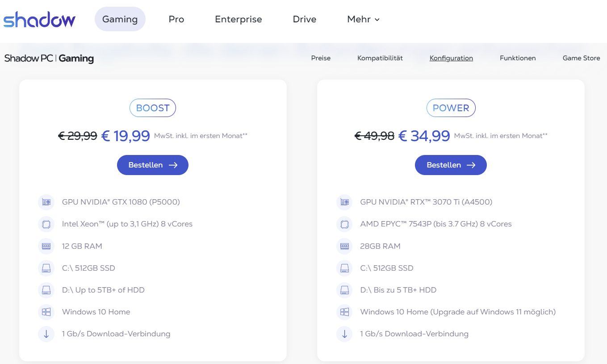The image size is (607, 364).
Task: Open the Game Store link
Action: click(581, 58)
